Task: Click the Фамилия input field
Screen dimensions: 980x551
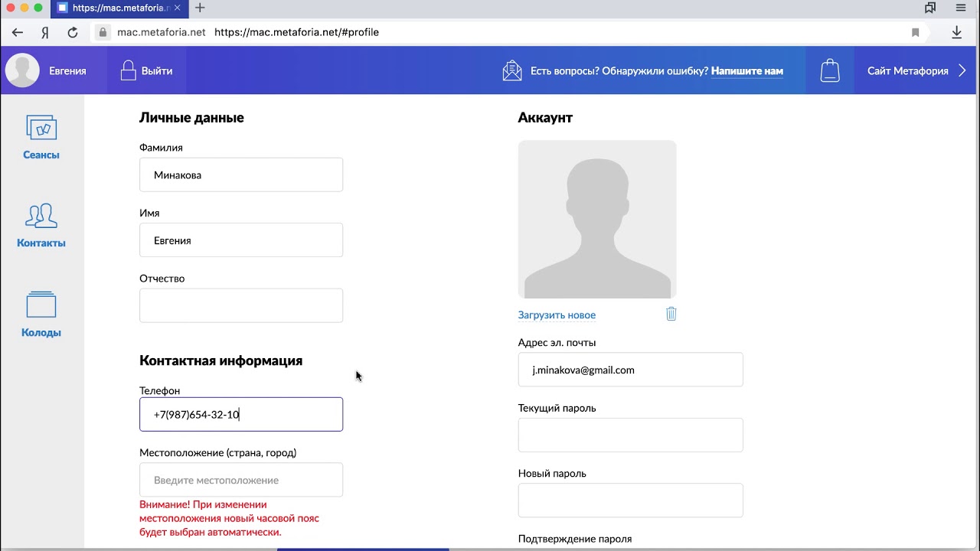Action: [x=241, y=174]
